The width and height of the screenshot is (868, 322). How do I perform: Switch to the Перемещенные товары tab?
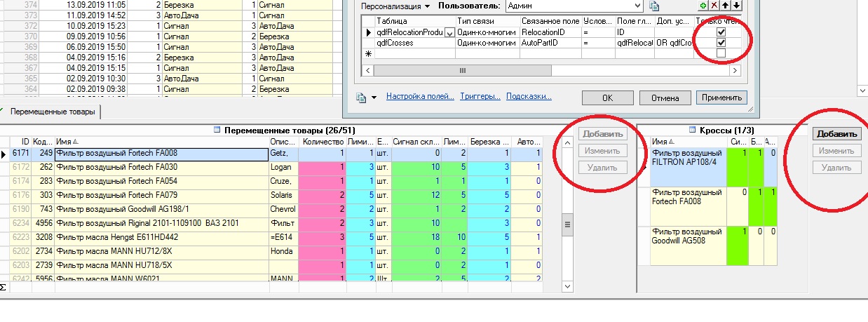click(54, 112)
